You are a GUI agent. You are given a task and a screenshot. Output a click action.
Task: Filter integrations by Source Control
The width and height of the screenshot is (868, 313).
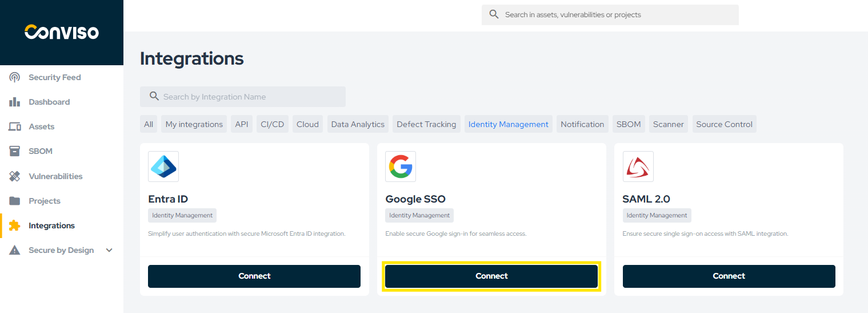[x=725, y=124]
